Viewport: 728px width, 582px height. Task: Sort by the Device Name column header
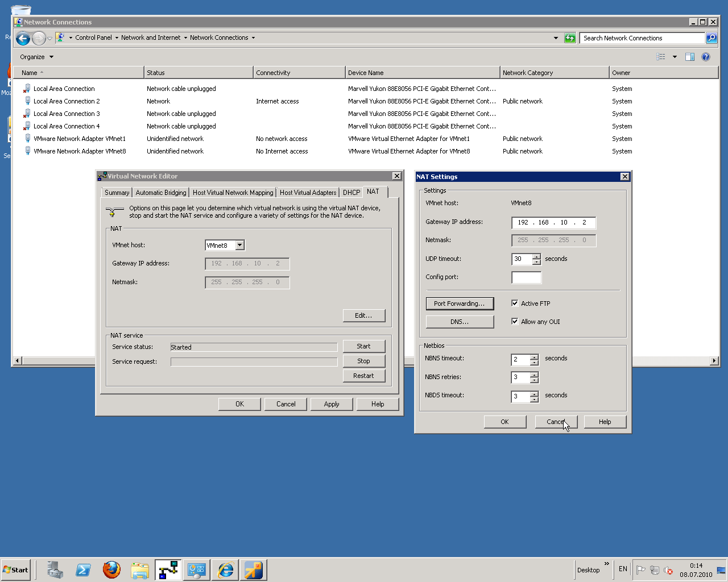[x=423, y=73]
